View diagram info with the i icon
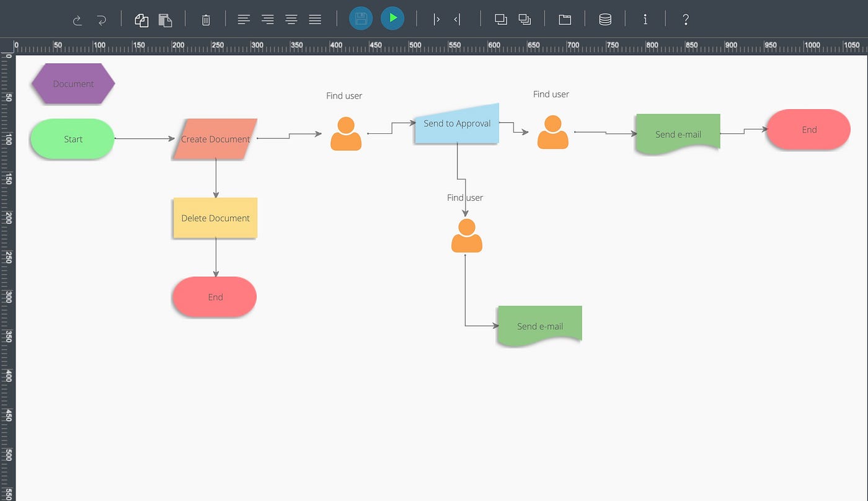 [x=645, y=19]
